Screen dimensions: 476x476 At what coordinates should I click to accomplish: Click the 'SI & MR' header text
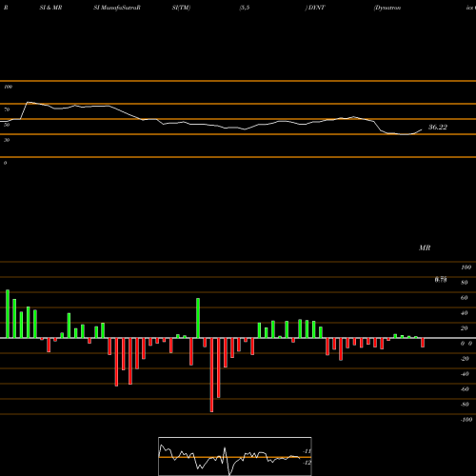pyautogui.click(x=50, y=8)
